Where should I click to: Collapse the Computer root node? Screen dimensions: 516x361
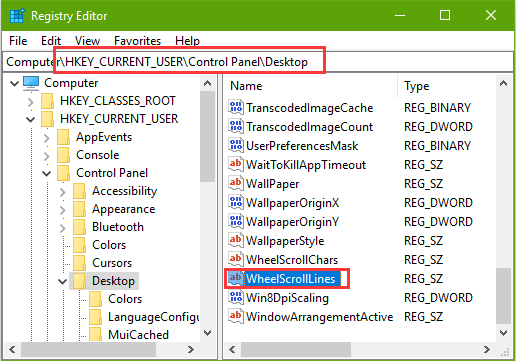[x=14, y=83]
